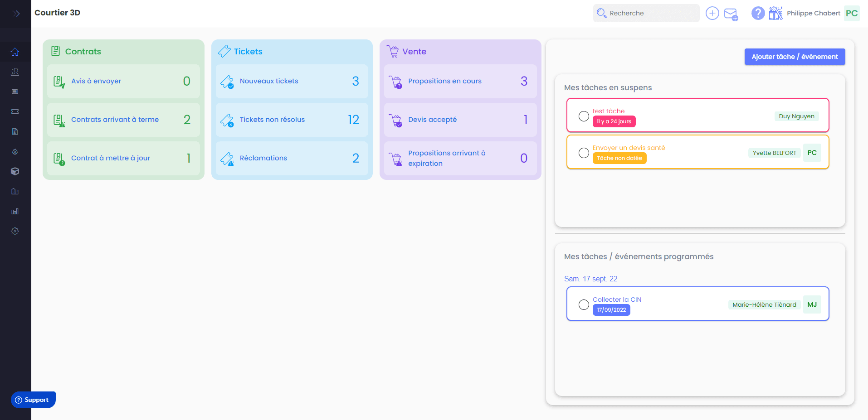This screenshot has height=420, width=868.
Task: Tick the 'Collecter la CIN' task circle
Action: click(x=584, y=304)
